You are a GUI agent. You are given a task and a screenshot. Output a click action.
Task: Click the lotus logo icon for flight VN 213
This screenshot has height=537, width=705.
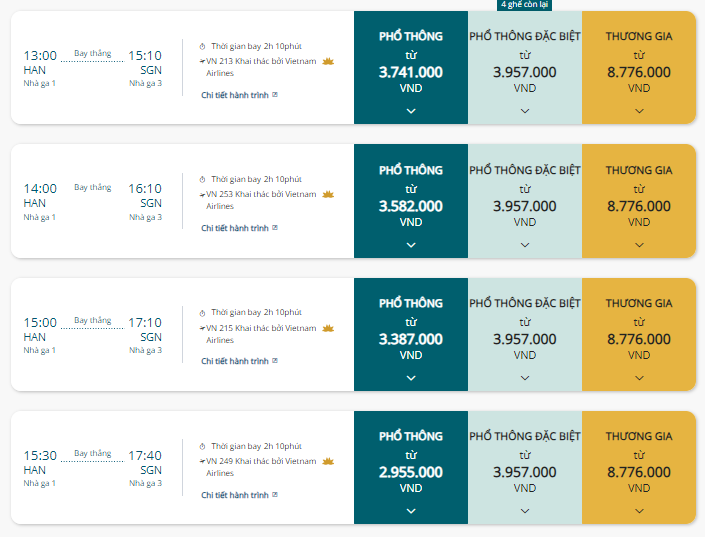click(328, 61)
